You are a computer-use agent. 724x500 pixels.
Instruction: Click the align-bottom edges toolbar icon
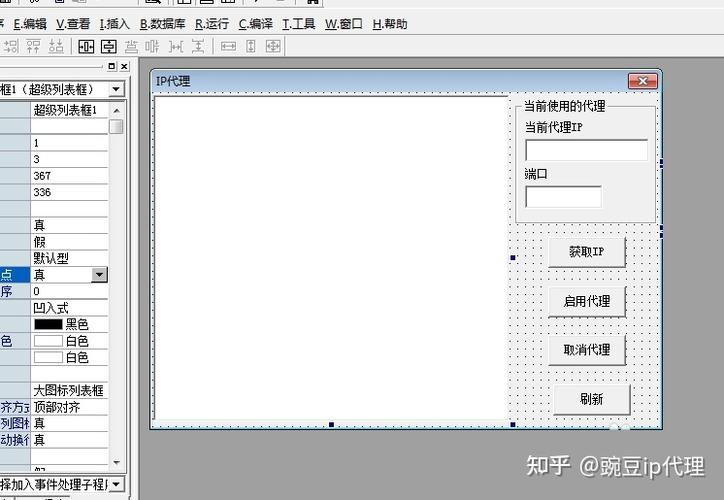point(56,46)
